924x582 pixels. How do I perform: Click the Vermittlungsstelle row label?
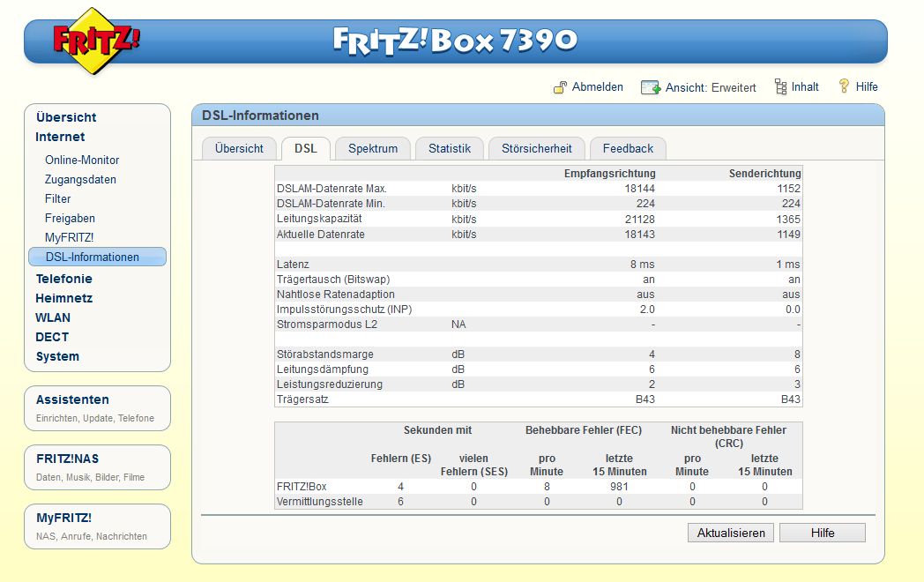320,502
